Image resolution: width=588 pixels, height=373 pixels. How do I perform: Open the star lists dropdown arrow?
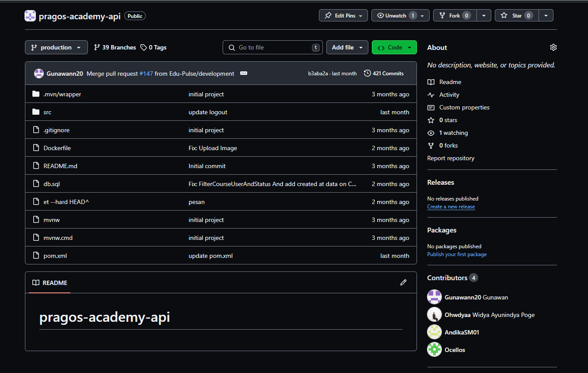click(546, 15)
